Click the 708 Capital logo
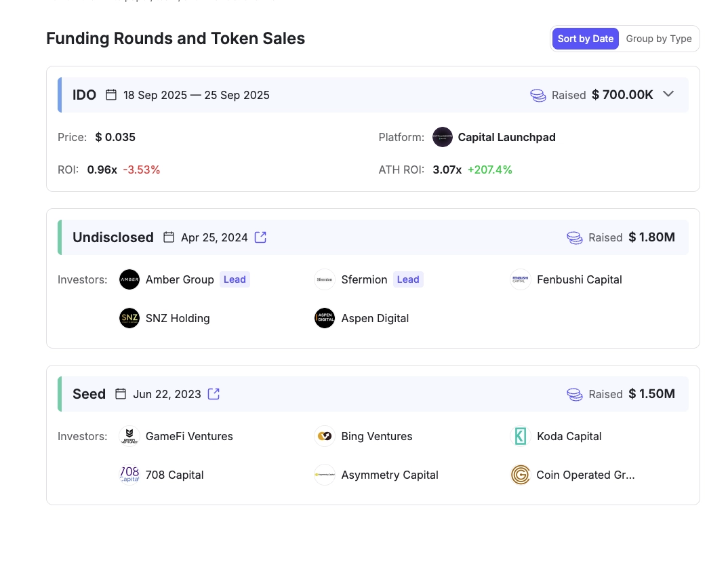This screenshot has height=571, width=728. (129, 475)
